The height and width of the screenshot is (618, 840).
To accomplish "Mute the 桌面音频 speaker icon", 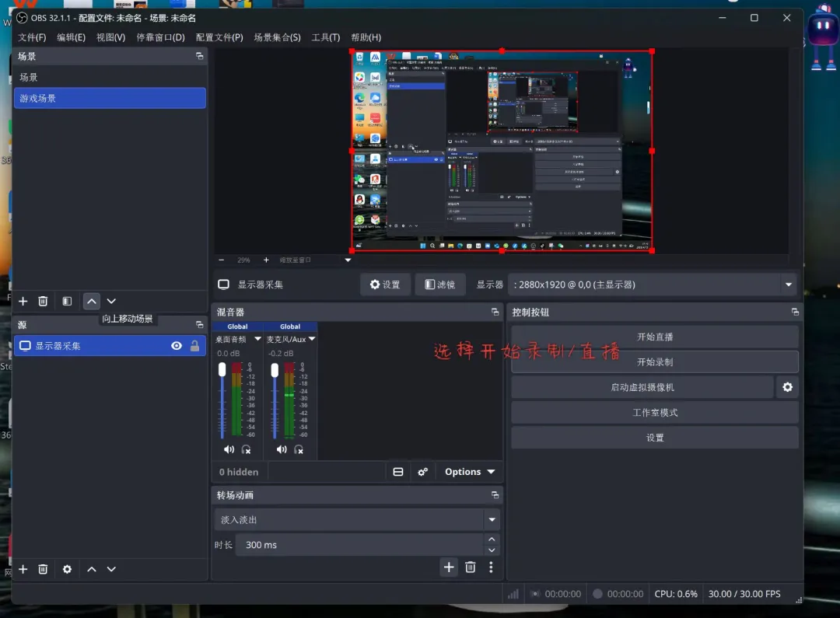I will point(229,449).
